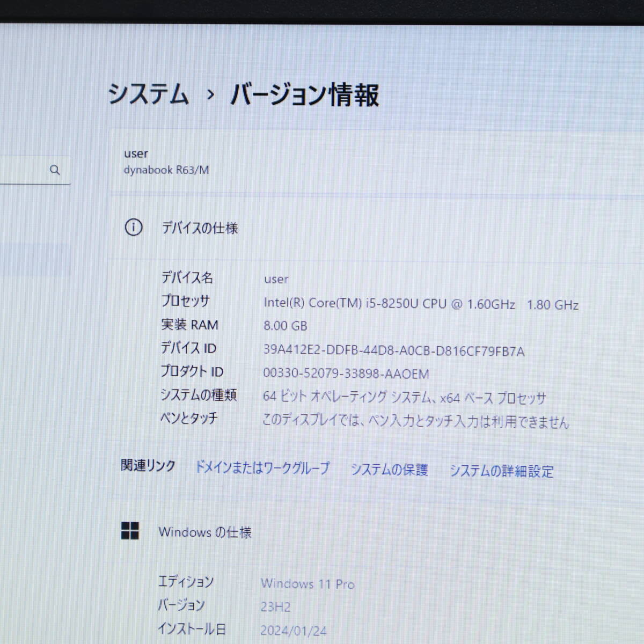
Task: Click the プロダクト ID label
Action: point(192,371)
